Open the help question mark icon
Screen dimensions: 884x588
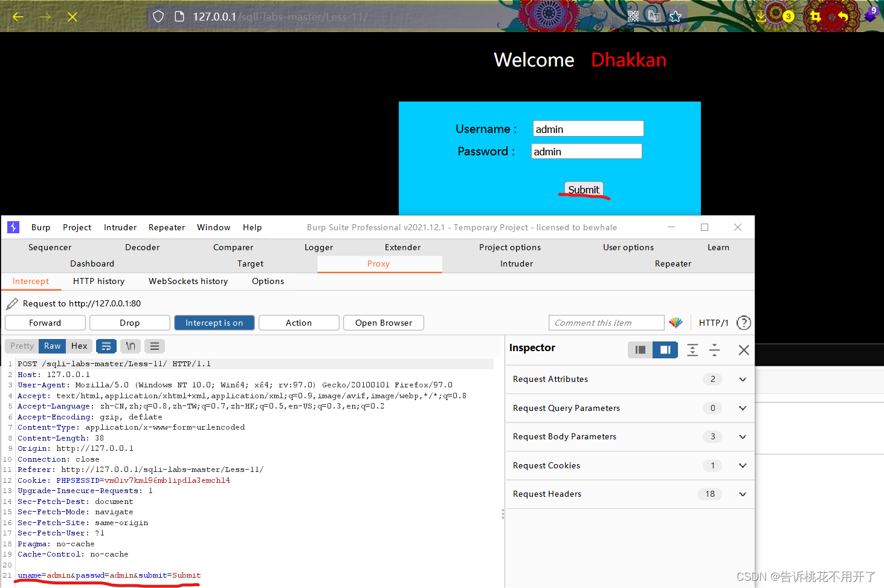pos(744,323)
